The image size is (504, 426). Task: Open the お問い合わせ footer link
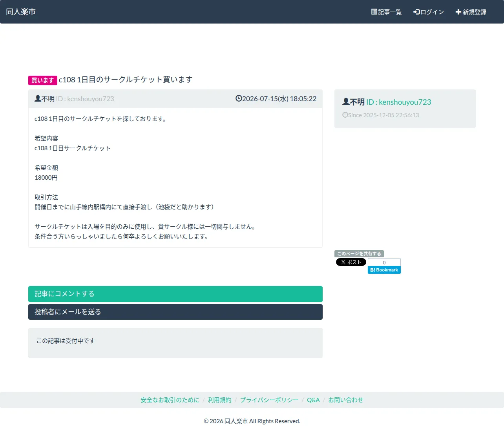(346, 400)
